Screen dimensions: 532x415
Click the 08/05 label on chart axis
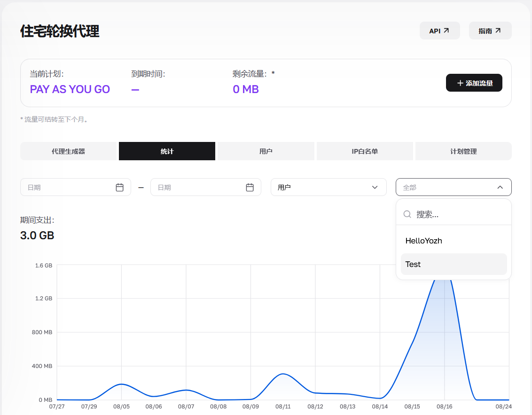[121, 407]
